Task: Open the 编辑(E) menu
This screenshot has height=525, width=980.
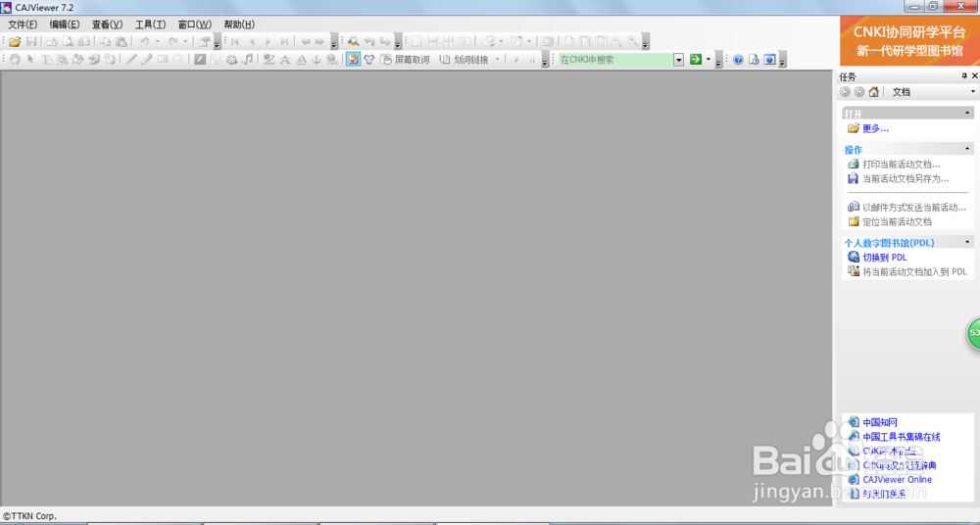Action: coord(65,24)
